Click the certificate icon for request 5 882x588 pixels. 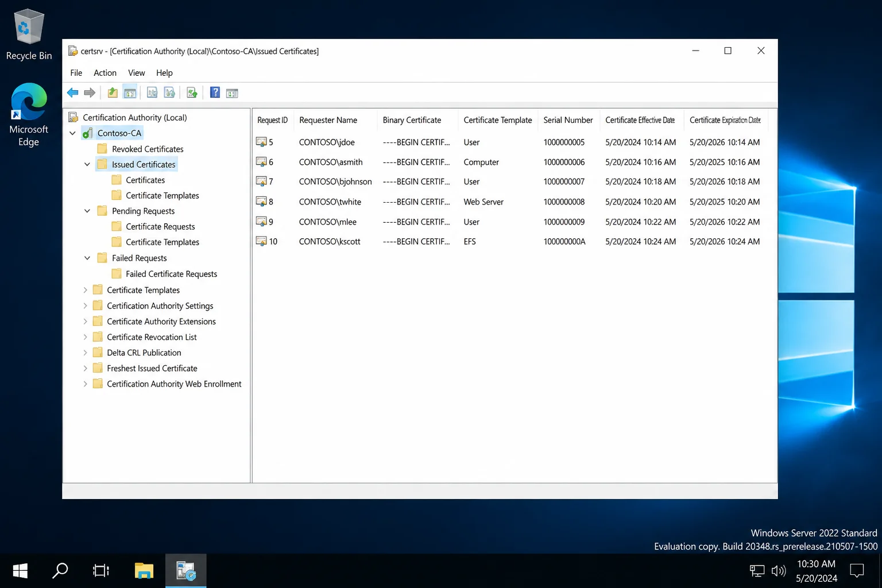point(261,142)
